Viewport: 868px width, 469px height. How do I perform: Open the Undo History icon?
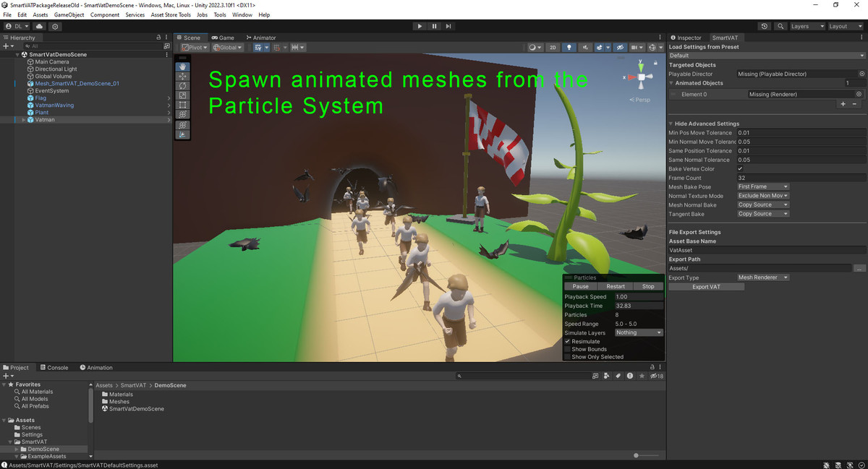point(765,26)
